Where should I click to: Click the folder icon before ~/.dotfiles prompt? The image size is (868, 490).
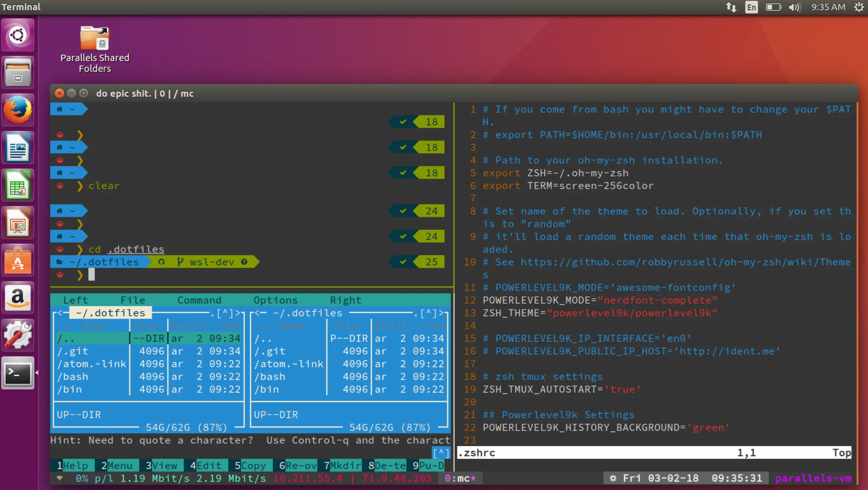point(59,262)
